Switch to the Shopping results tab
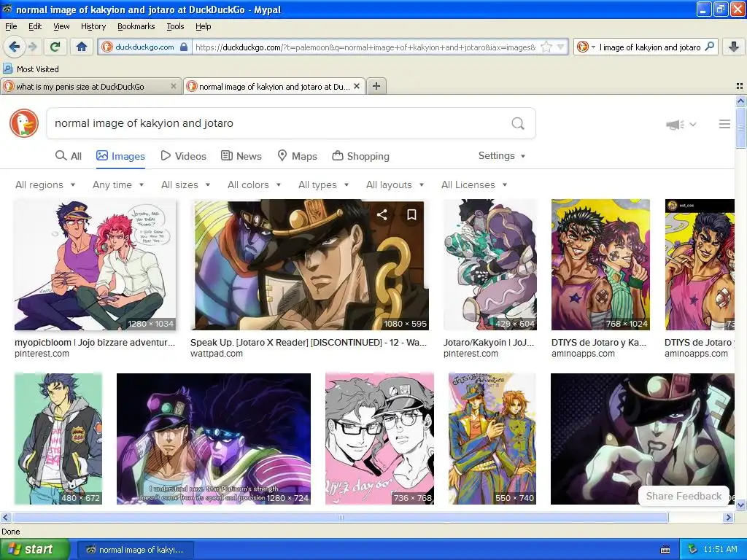 click(360, 156)
